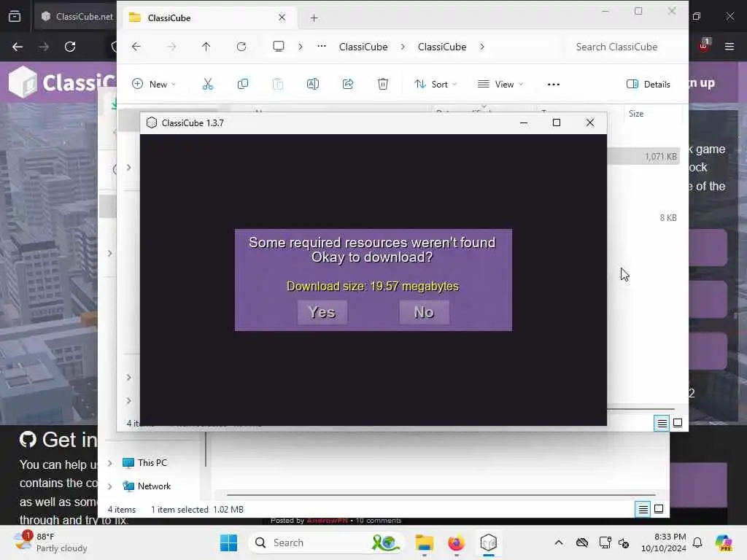Switch back Explorer window to details view
Image resolution: width=747 pixels, height=560 pixels.
[643, 510]
